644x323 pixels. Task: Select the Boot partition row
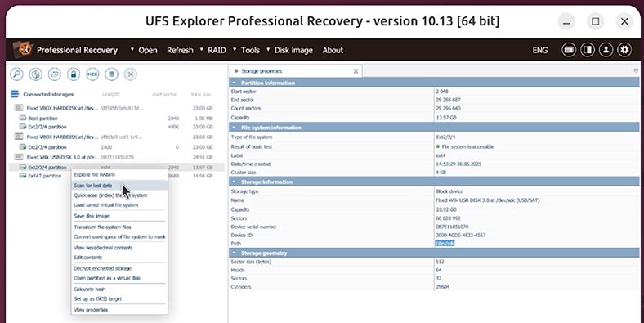(117, 119)
